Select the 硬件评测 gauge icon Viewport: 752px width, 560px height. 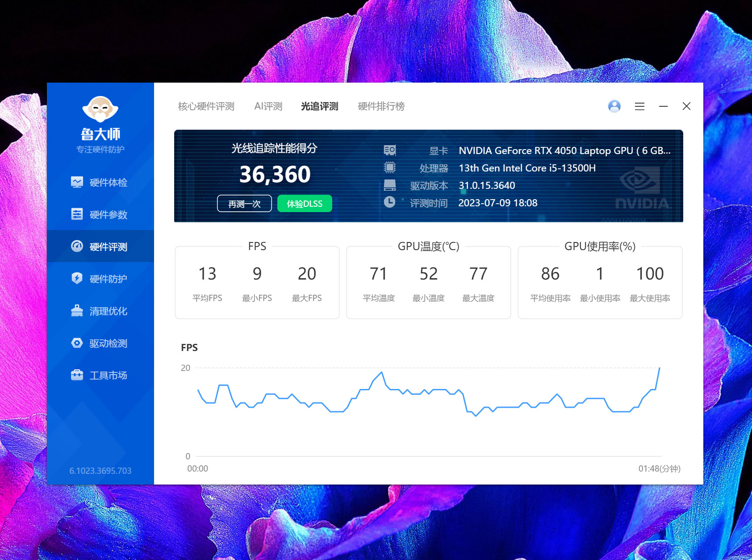pyautogui.click(x=77, y=247)
